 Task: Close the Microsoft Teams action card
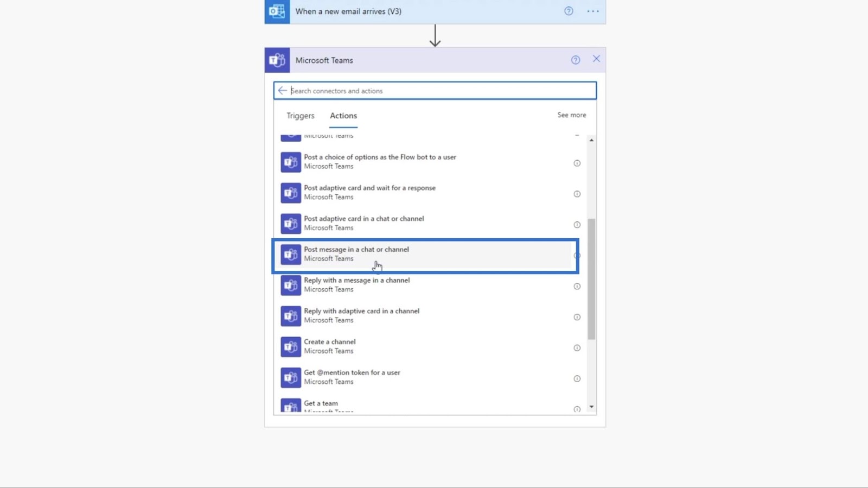[x=596, y=59]
